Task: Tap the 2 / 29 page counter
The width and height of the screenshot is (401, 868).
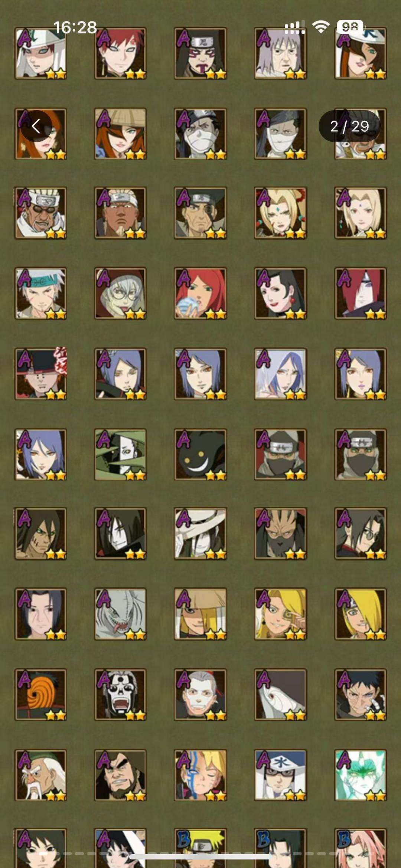Action: [349, 126]
